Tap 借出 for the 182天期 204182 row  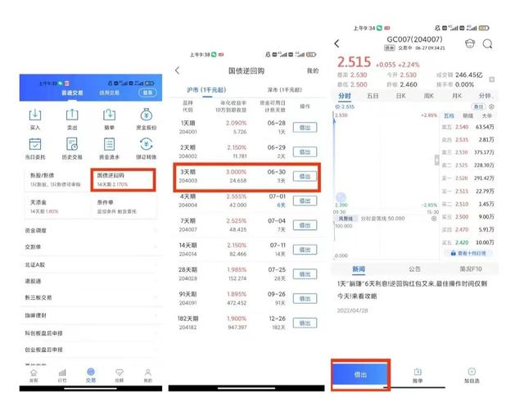[x=305, y=323]
